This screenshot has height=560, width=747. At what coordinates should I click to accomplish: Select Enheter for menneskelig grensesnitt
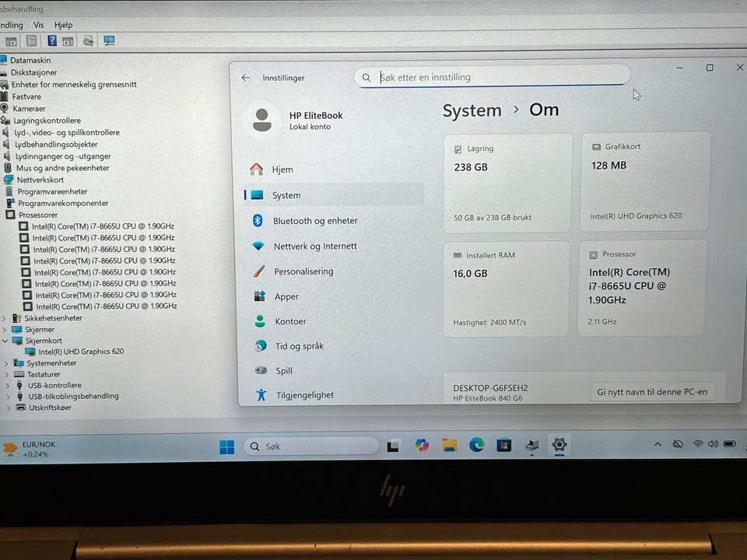point(74,84)
